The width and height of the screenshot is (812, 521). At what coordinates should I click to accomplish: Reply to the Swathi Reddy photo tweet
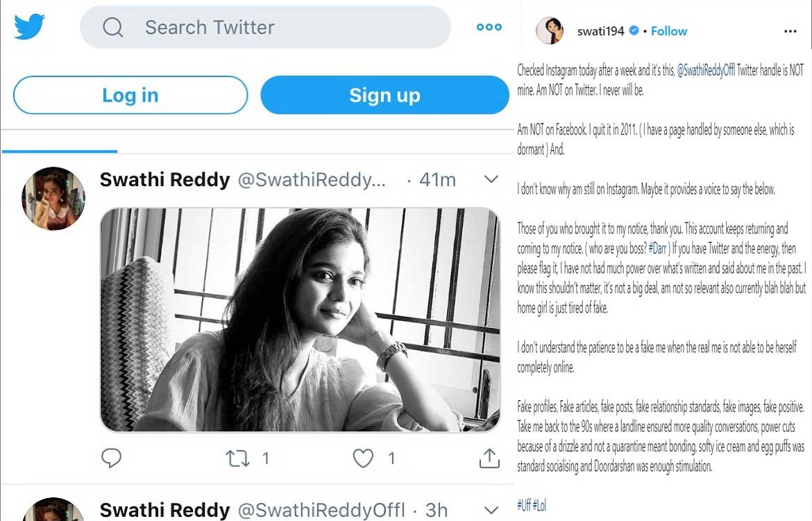[111, 458]
